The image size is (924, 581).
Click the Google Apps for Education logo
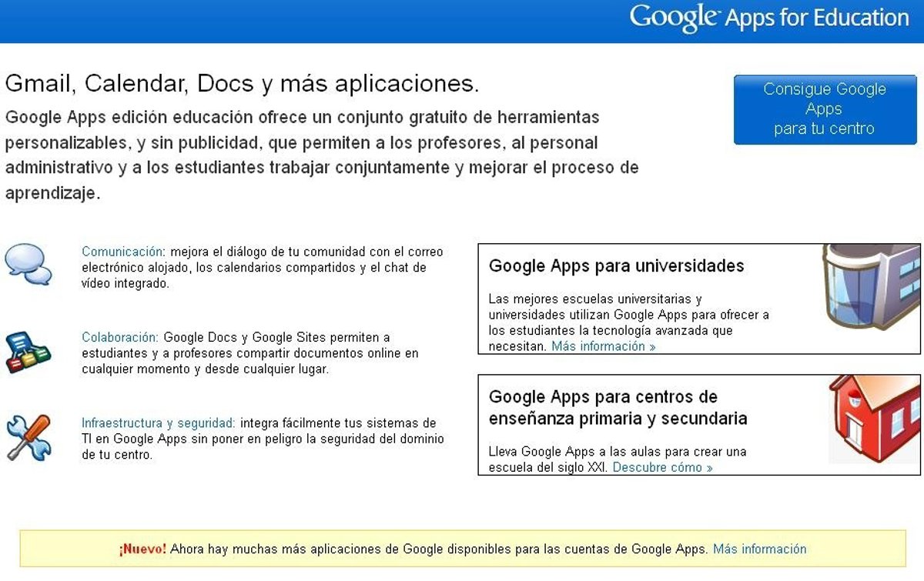click(768, 18)
